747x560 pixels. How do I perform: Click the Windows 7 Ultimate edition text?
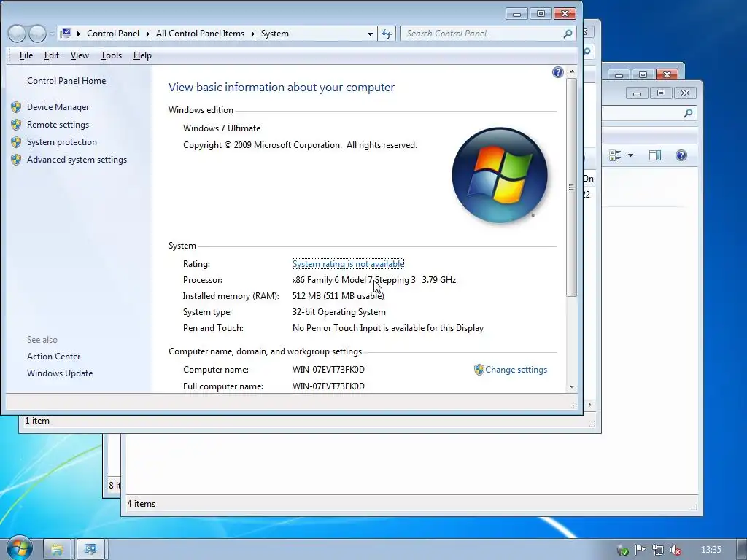222,128
